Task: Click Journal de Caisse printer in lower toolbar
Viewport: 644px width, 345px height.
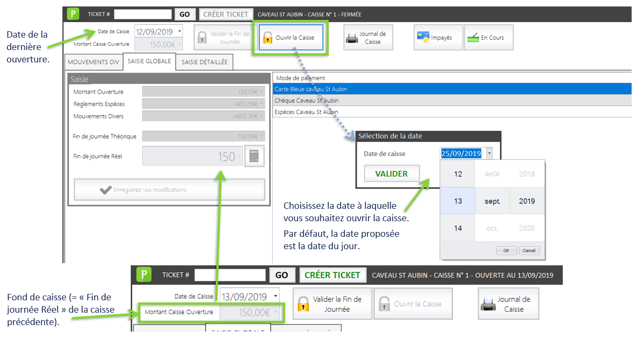Action: 508,304
